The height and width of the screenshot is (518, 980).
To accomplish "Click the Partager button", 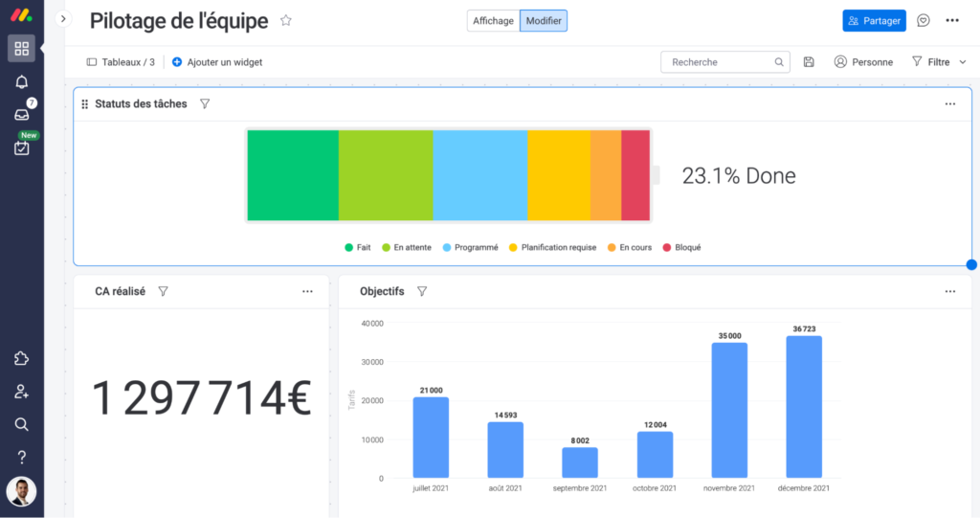I will [x=874, y=21].
